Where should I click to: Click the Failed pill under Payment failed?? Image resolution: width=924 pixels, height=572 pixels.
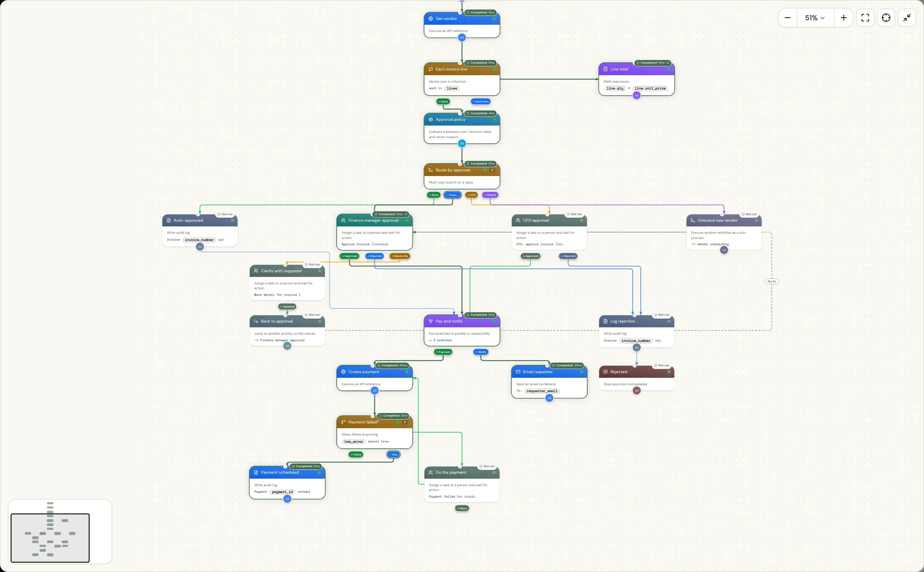[356, 454]
